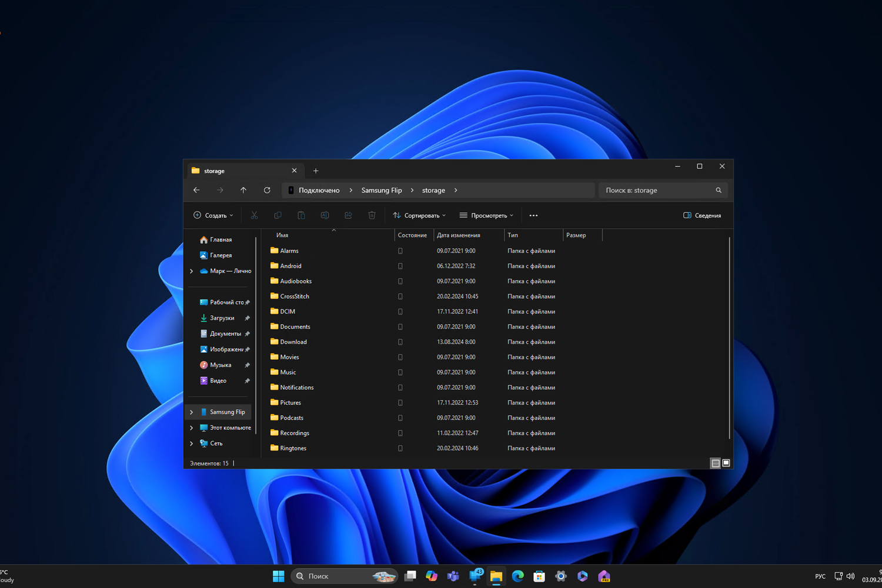Viewport: 882px width, 588px height.
Task: Add a new tab with plus button
Action: point(316,171)
